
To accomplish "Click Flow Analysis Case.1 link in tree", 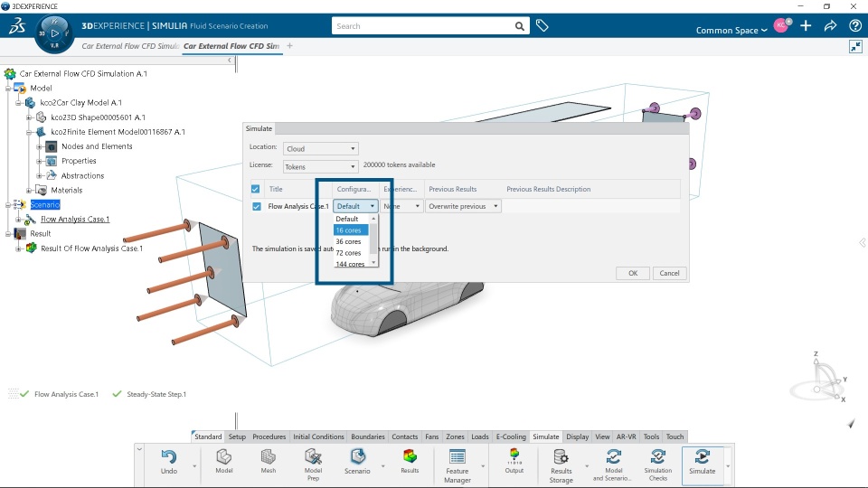I will tap(75, 219).
